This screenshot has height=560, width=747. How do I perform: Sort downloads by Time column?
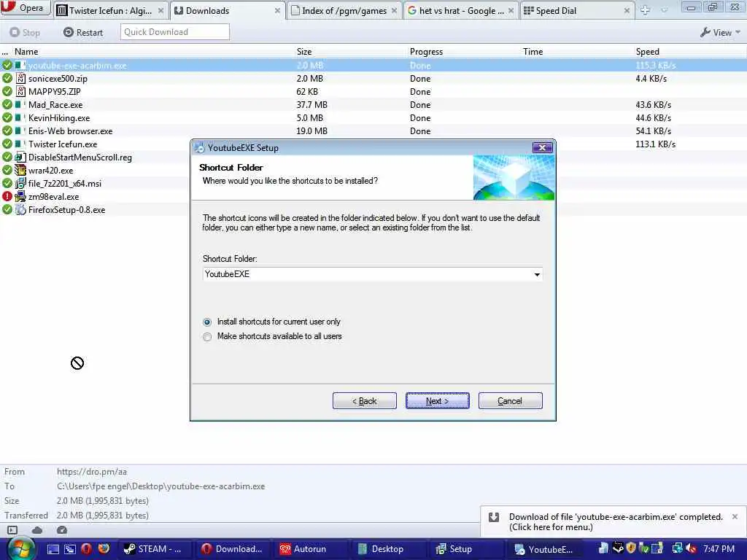533,52
